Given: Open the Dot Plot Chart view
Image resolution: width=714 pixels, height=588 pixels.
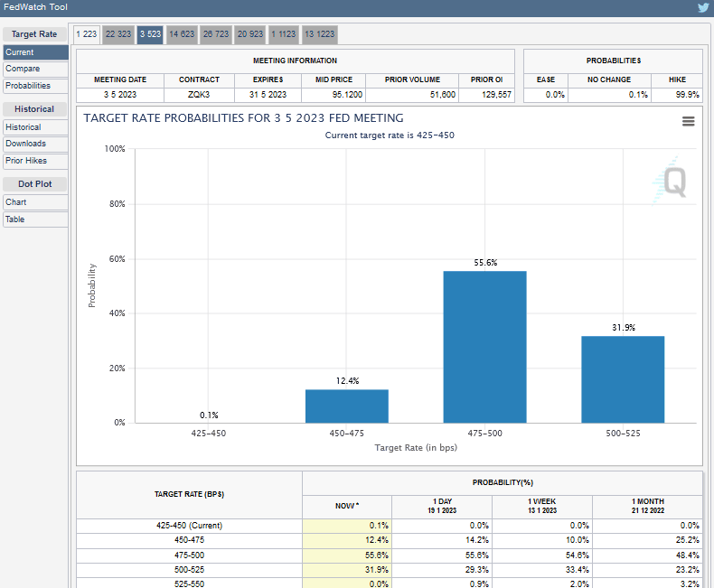Looking at the screenshot, I should 35,202.
